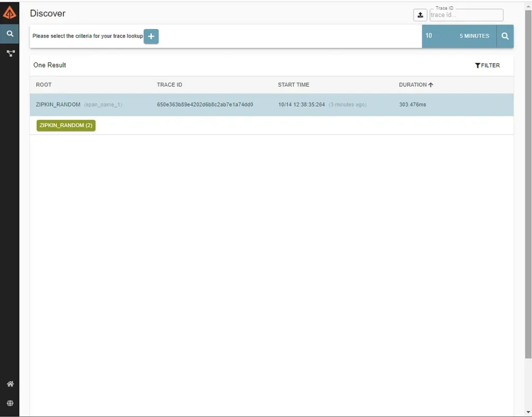
Task: Sort results by the DURATION column header
Action: [x=416, y=85]
